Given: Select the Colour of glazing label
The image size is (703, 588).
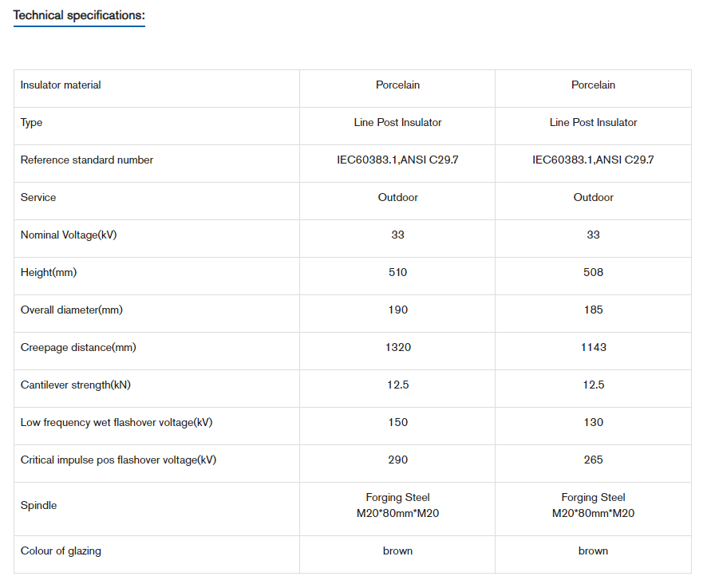Looking at the screenshot, I should pos(61,551).
